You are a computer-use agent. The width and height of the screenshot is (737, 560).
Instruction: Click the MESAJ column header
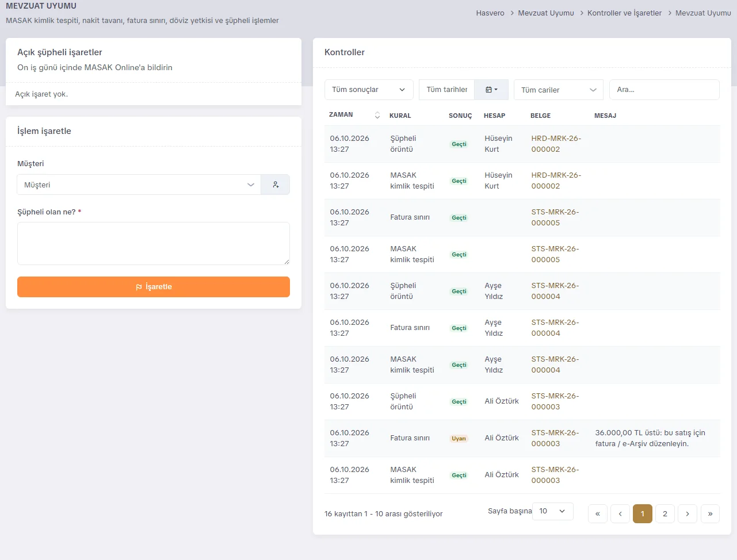click(x=605, y=116)
